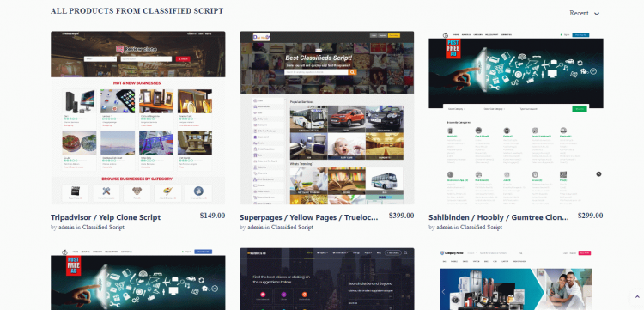Click the chevron next to Recent
The width and height of the screenshot is (644, 310).
597,14
